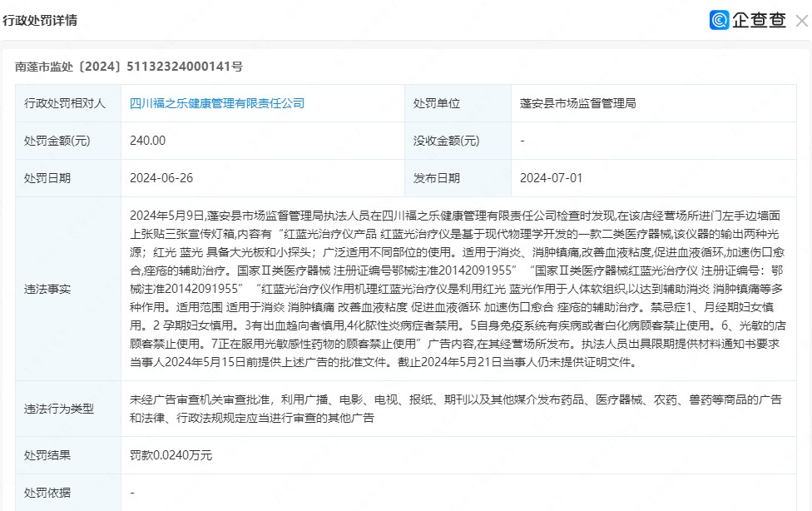This screenshot has height=511, width=812.
Task: Click the 处罚日期 label cell
Action: click(48, 178)
